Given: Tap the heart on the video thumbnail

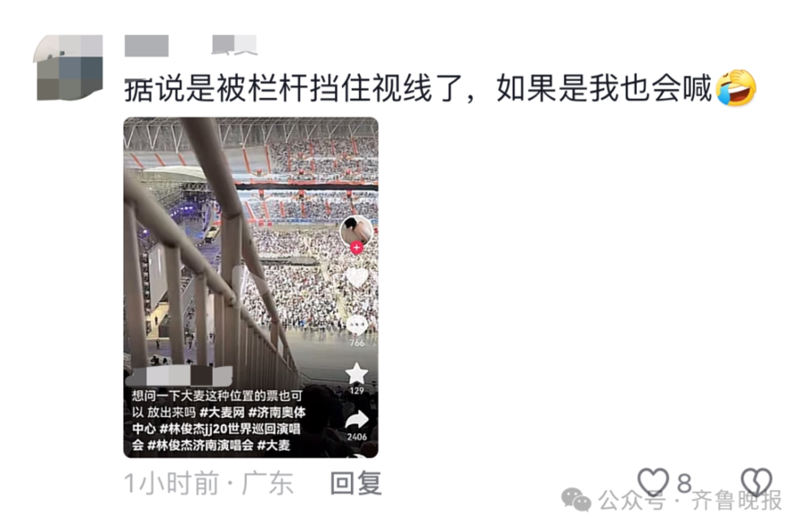Looking at the screenshot, I should tap(356, 279).
